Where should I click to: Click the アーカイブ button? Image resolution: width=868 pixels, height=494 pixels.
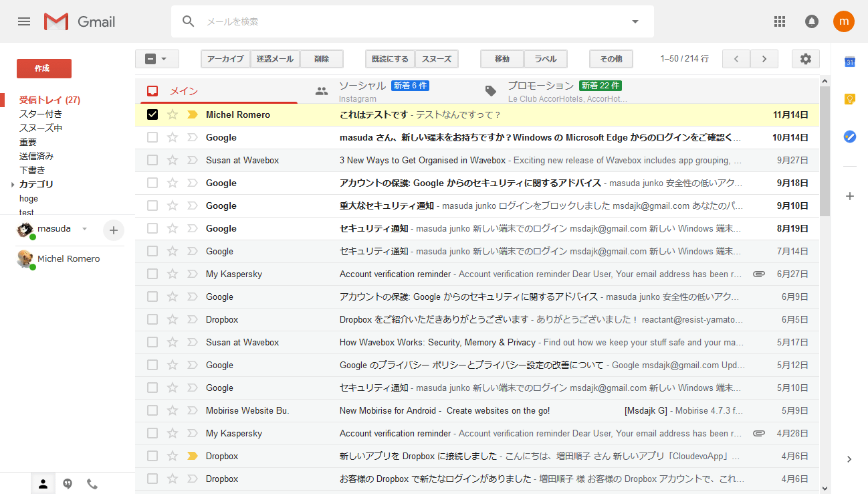coord(225,59)
